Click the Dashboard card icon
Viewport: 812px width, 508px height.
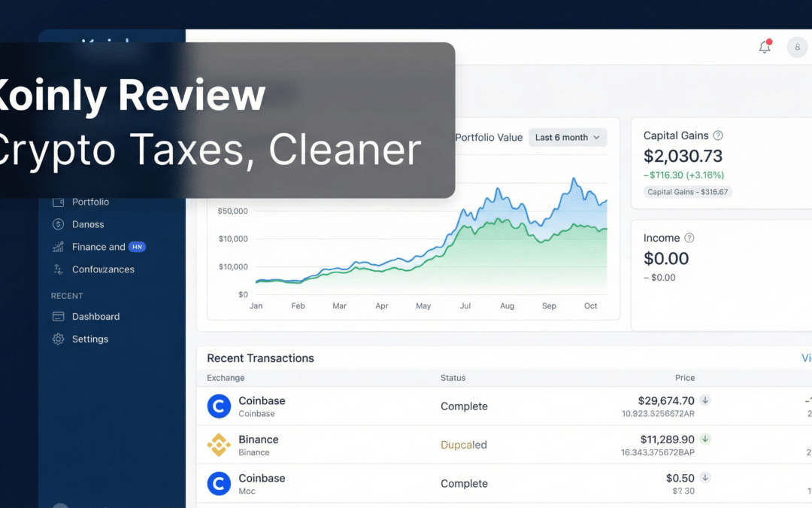(58, 316)
